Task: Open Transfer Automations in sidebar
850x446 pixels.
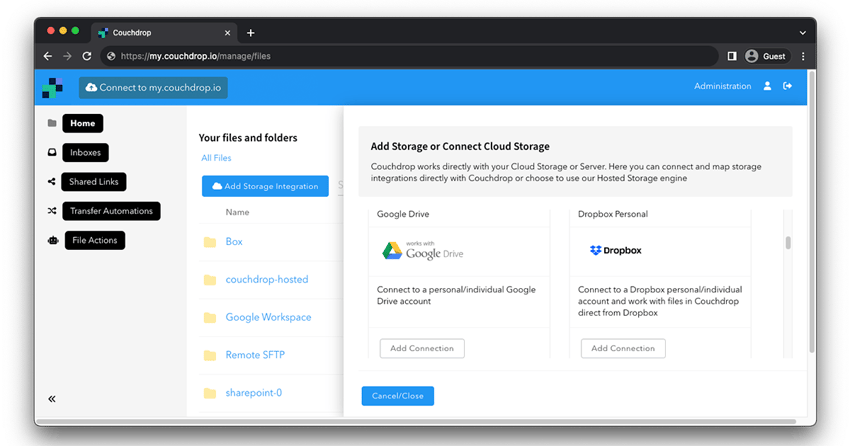Action: pyautogui.click(x=111, y=211)
